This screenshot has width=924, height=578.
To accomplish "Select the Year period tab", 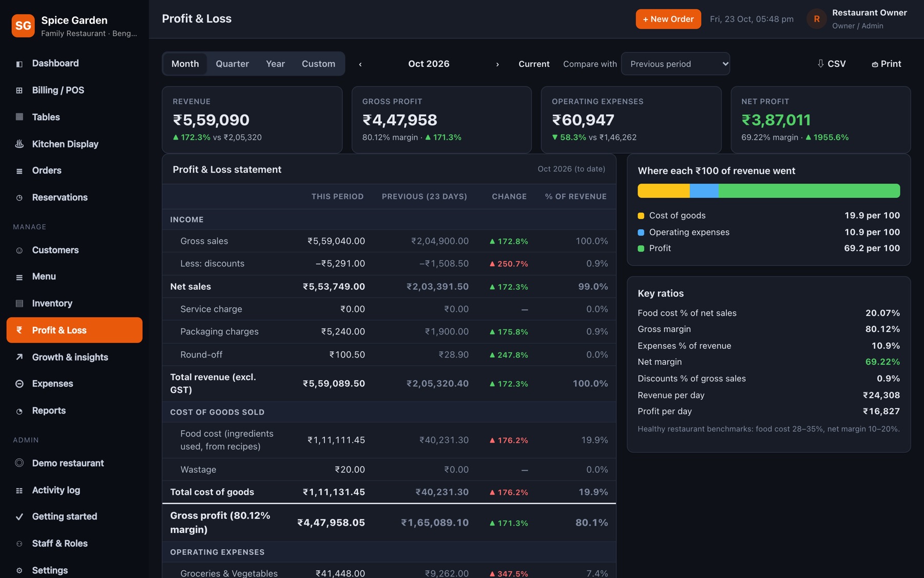I will (275, 64).
